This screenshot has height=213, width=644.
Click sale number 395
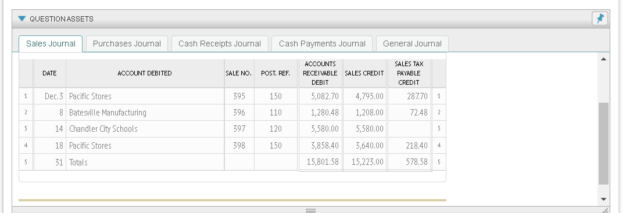point(239,96)
